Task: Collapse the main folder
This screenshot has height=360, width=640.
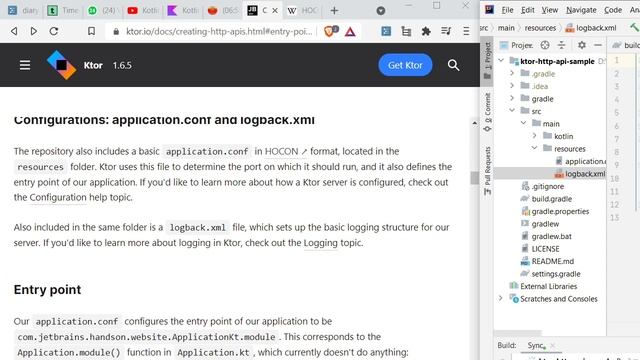Action: click(524, 123)
